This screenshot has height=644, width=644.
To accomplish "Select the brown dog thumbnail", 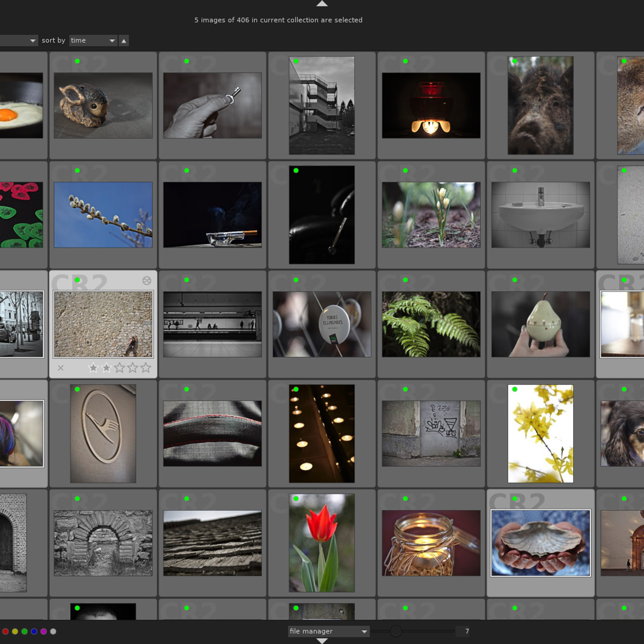I will [x=623, y=434].
